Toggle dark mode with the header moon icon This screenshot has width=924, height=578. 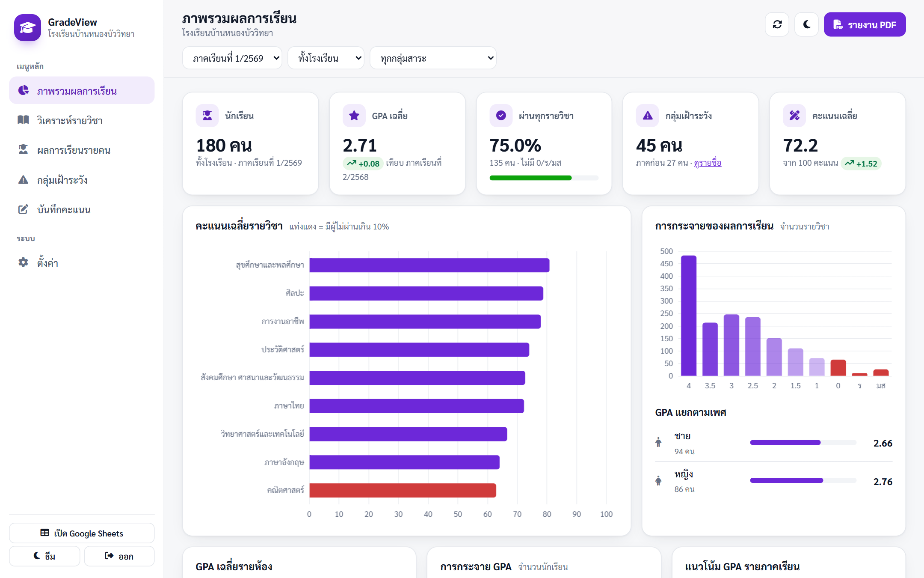point(806,25)
